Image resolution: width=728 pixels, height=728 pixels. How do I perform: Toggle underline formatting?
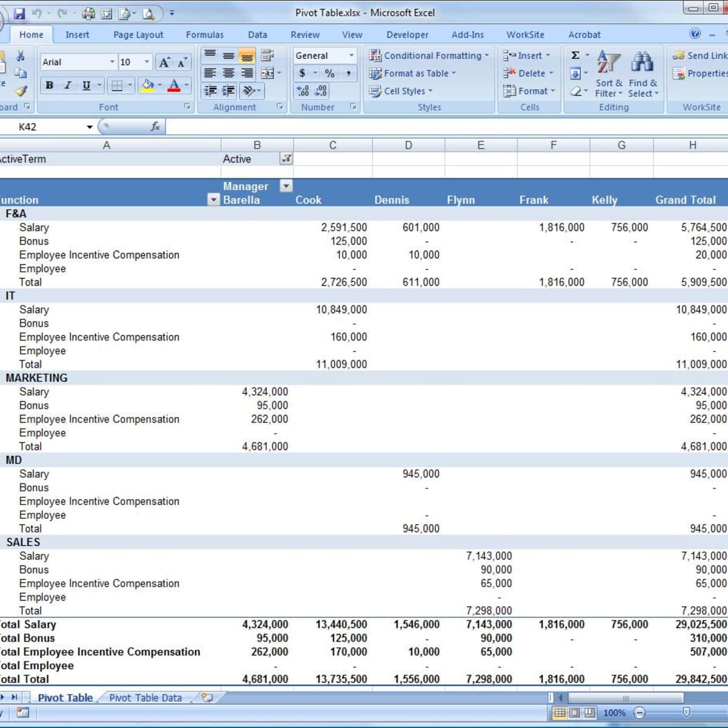[x=86, y=85]
